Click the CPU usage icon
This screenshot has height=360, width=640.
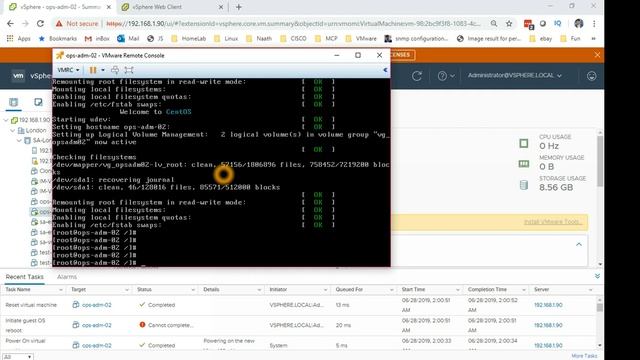(x=524, y=144)
